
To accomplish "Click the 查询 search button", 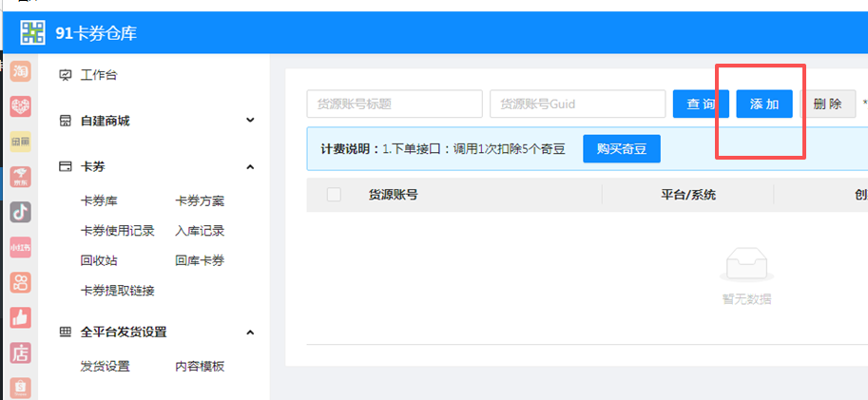I will [x=701, y=104].
